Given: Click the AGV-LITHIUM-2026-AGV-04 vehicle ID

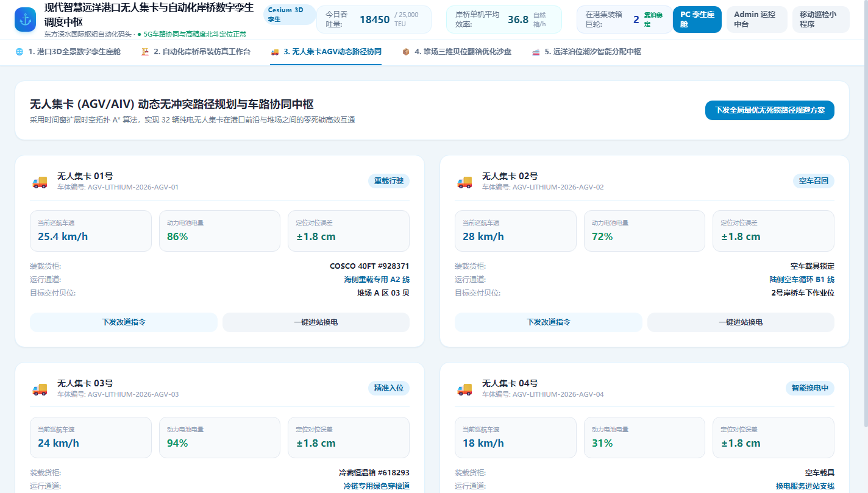Looking at the screenshot, I should tap(558, 394).
